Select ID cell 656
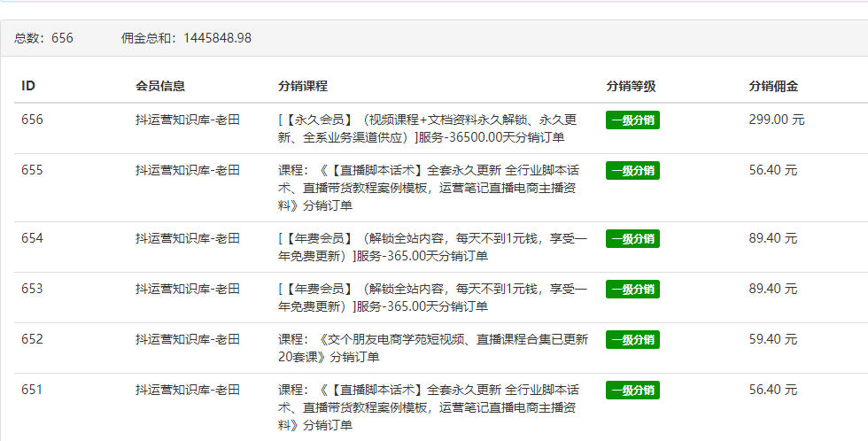This screenshot has width=868, height=441. [x=32, y=120]
